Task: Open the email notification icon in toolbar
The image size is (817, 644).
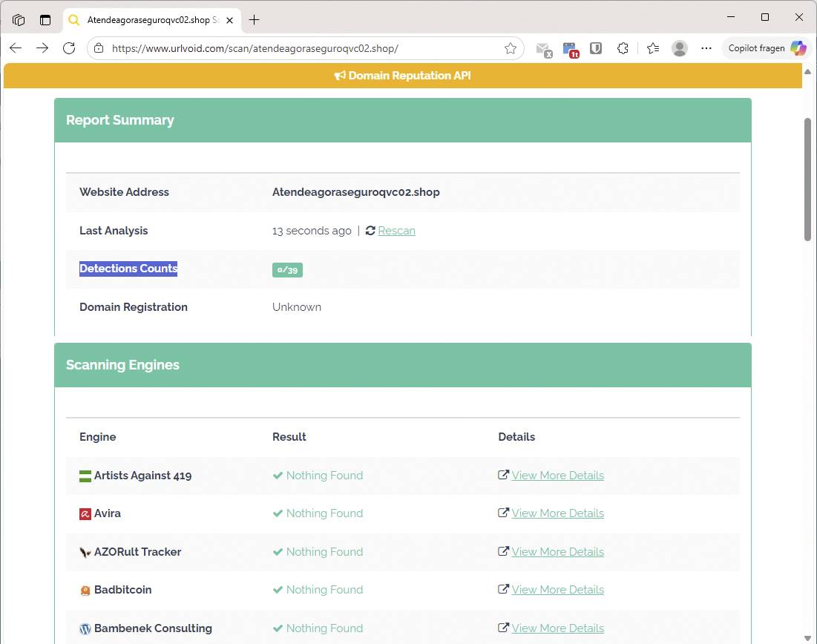Action: point(544,47)
